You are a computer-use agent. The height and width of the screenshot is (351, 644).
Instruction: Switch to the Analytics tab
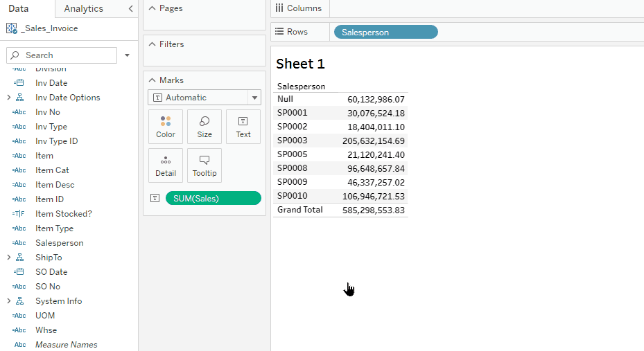pyautogui.click(x=83, y=9)
